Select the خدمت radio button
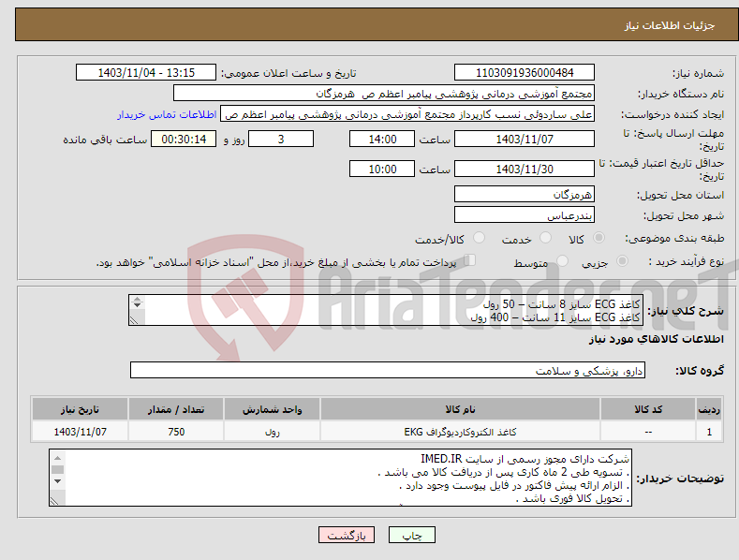 (546, 238)
